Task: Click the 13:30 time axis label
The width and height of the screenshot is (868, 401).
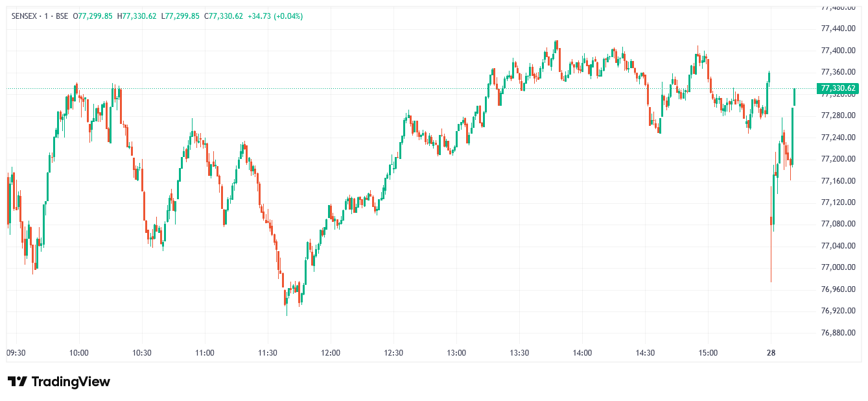Action: click(x=519, y=353)
